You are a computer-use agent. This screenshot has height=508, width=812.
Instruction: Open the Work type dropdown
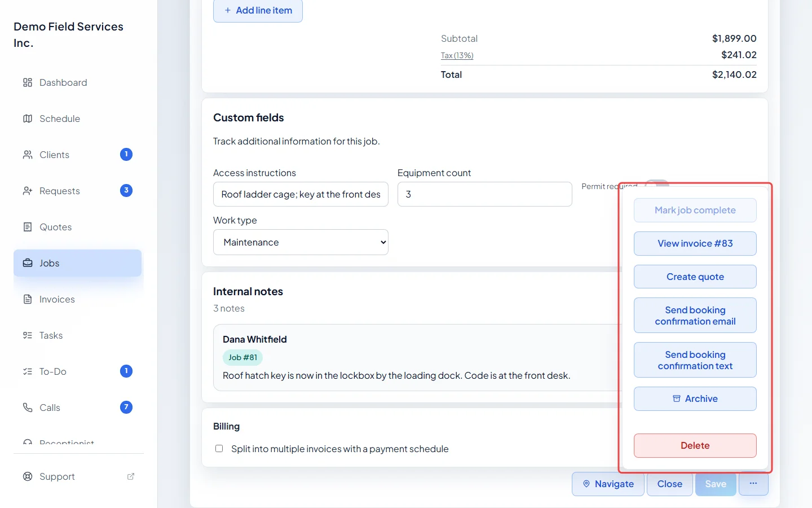301,242
